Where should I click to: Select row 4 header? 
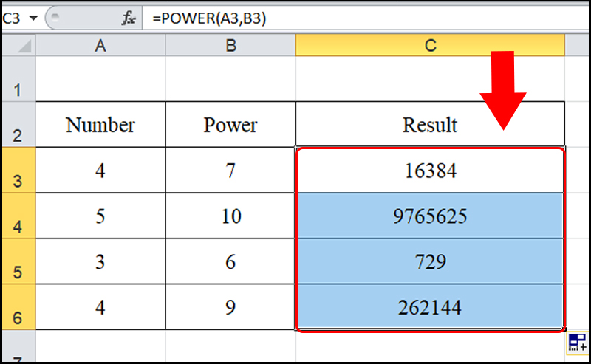tap(18, 216)
